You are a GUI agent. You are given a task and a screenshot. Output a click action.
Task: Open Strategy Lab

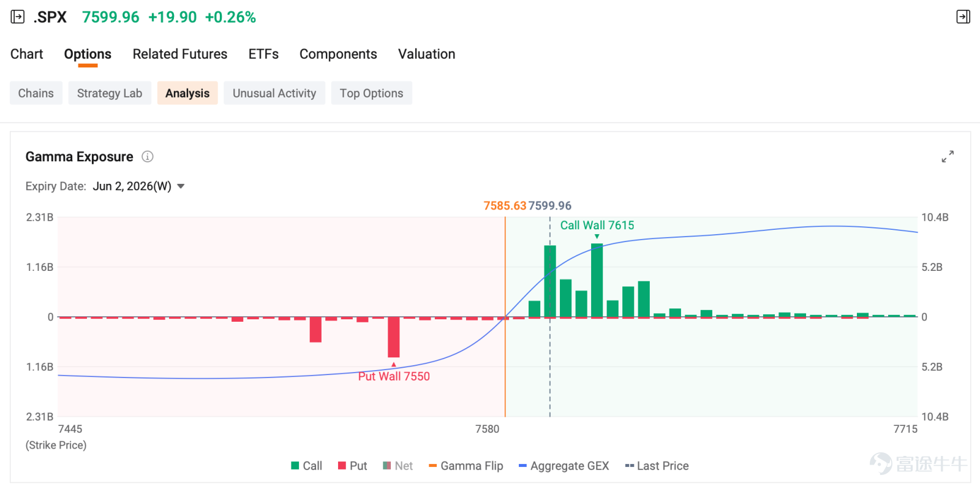pyautogui.click(x=110, y=93)
